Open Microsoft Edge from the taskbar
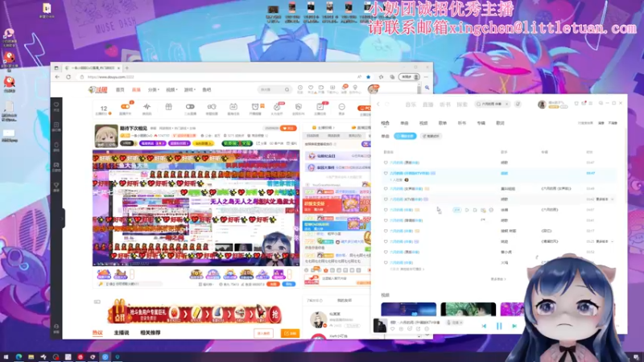Screen dimensions: 644x362 (19, 357)
